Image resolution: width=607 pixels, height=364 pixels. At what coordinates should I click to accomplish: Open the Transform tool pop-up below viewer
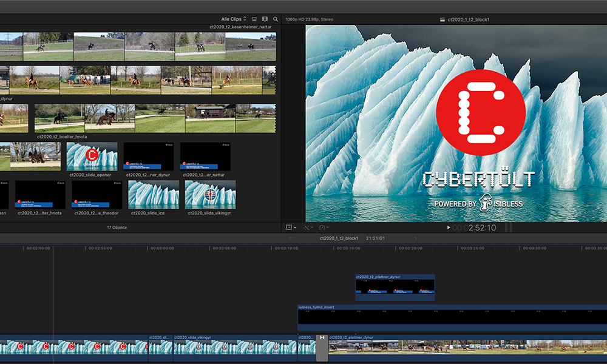[x=291, y=227]
